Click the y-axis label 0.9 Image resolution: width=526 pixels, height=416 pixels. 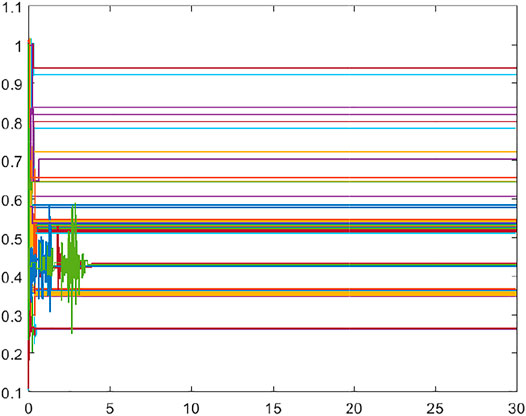click(x=11, y=85)
